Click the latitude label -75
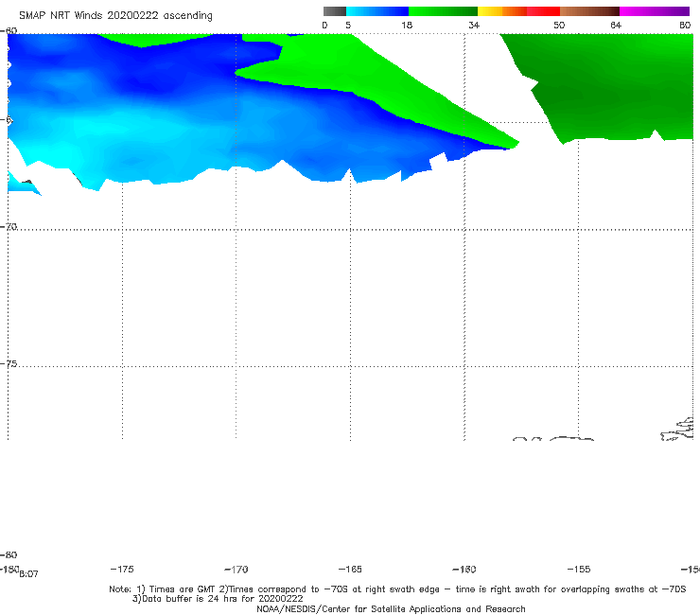Screen dimensions: 700x615 click(9, 364)
